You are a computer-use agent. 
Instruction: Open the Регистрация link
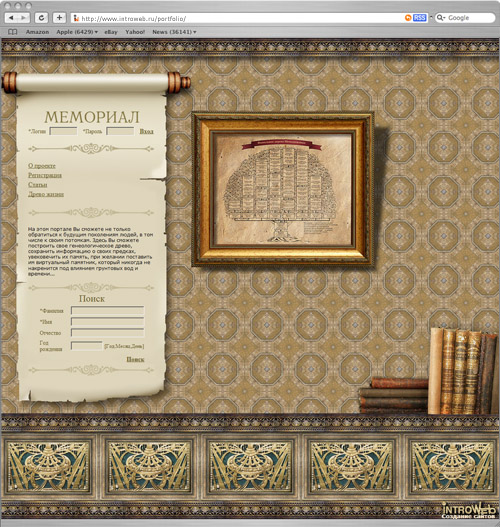(x=45, y=175)
